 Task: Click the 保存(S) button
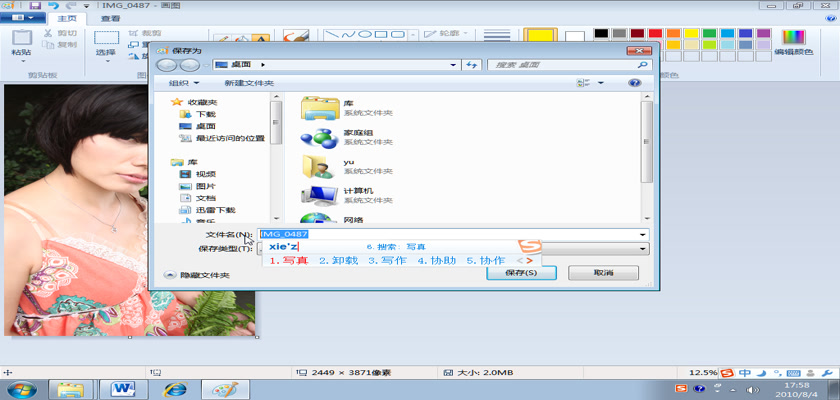521,272
